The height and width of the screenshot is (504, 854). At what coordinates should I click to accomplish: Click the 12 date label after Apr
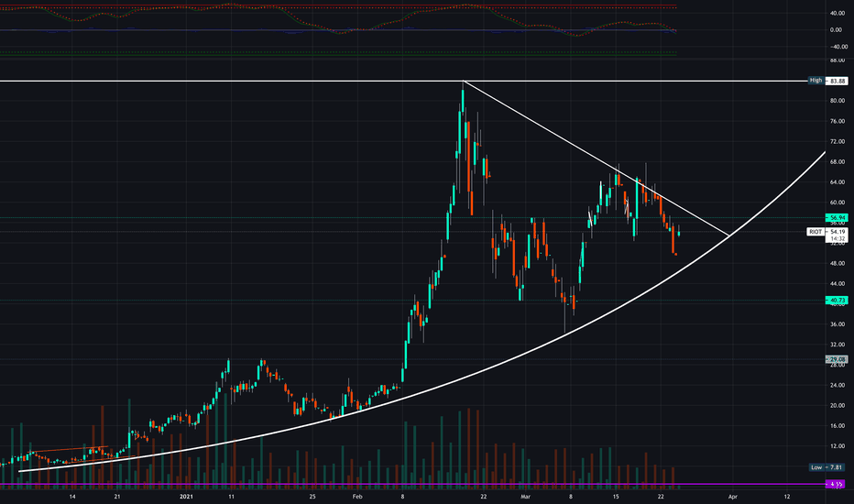[x=787, y=497]
